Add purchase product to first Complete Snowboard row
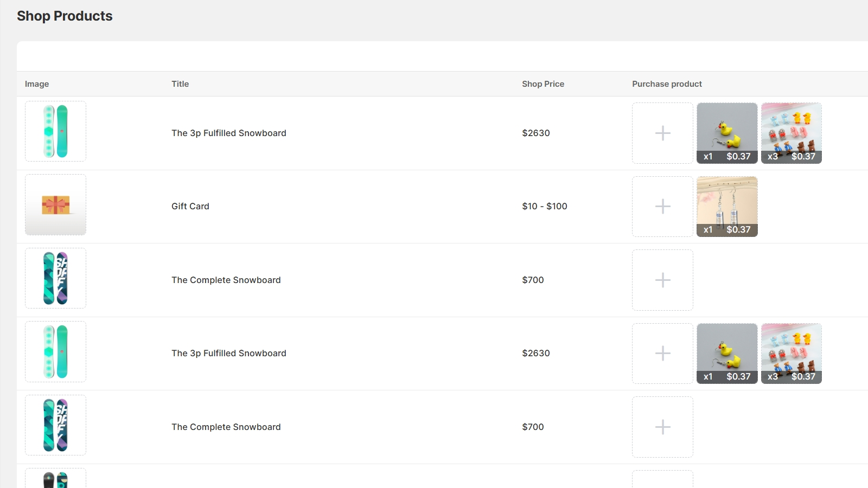868x488 pixels. [662, 280]
